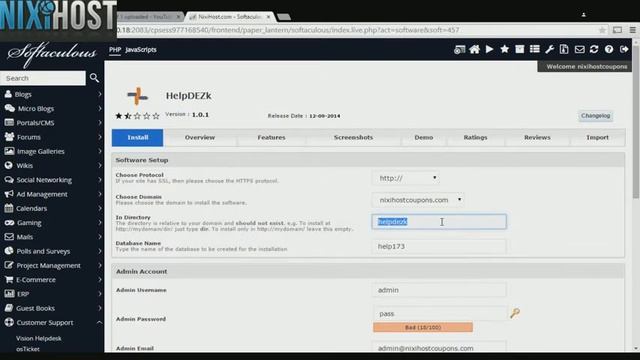
Task: Click the Gaming controller icon in the sidebar
Action: coord(9,223)
